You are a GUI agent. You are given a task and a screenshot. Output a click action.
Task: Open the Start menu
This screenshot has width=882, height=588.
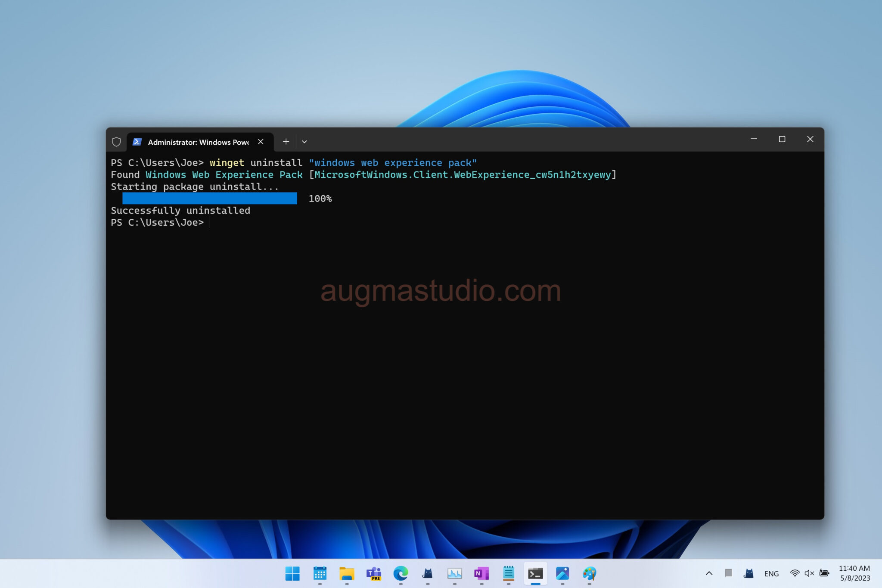[293, 573]
